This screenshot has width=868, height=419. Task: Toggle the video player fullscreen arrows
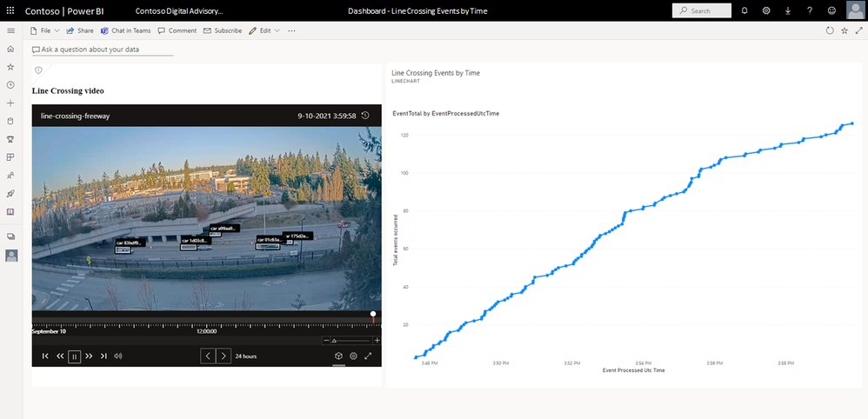368,356
